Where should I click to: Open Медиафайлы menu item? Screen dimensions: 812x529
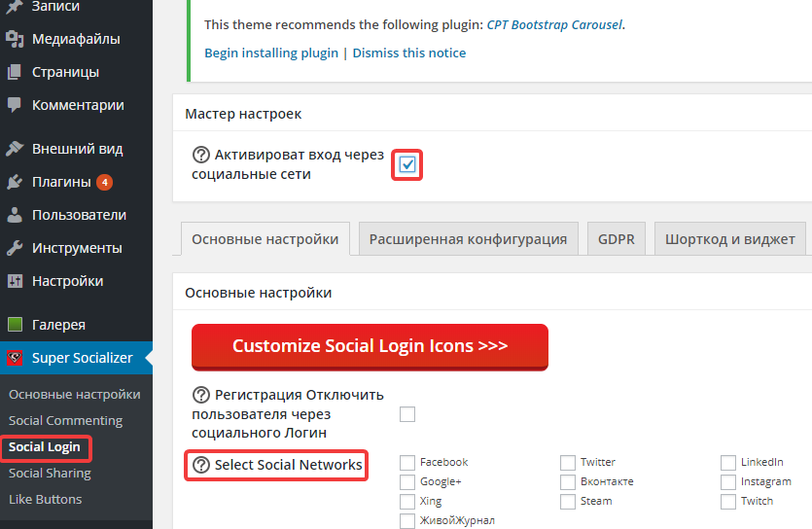[x=76, y=39]
